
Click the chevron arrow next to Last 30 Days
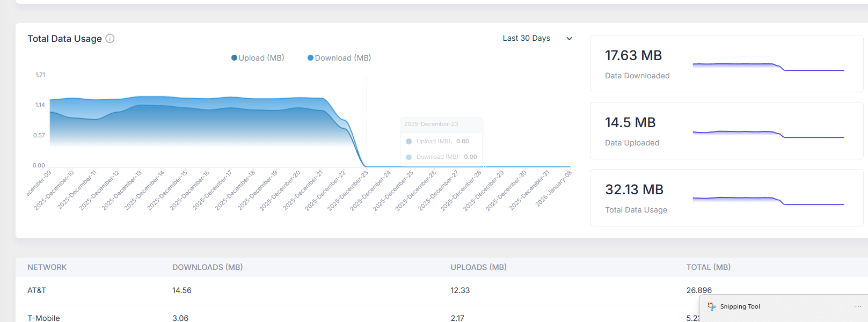[x=570, y=39]
